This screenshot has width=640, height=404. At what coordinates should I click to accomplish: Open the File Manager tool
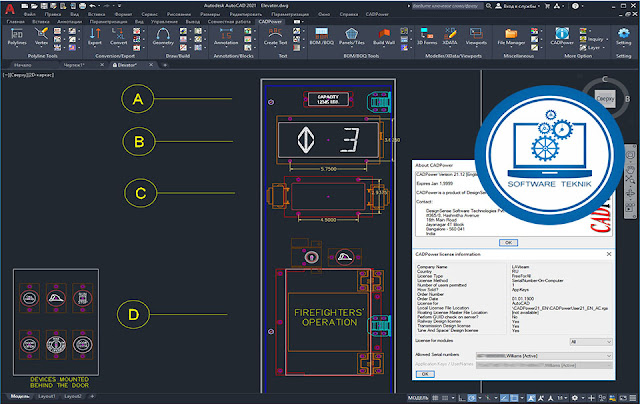coord(511,37)
